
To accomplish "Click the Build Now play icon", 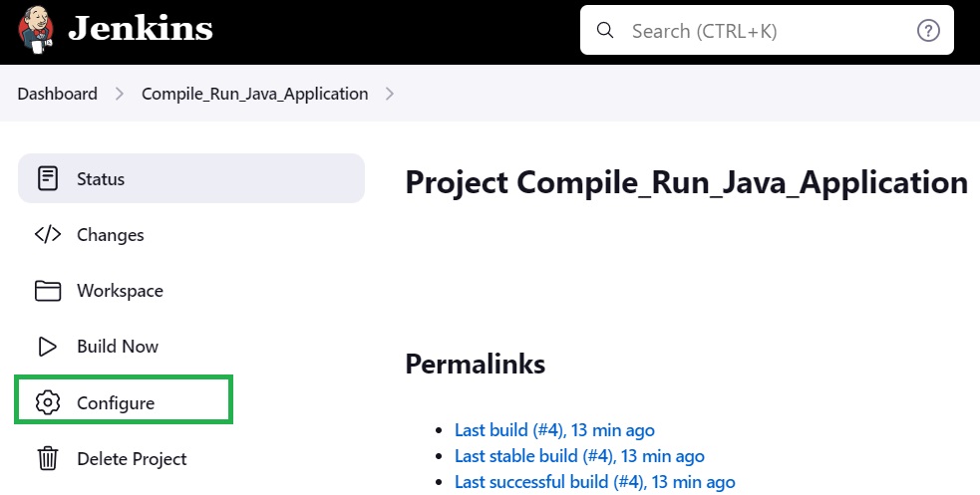I will (48, 347).
